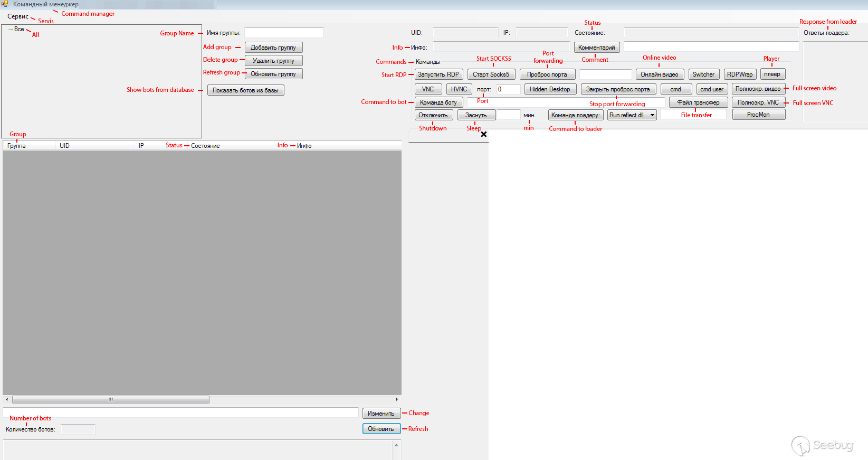The height and width of the screenshot is (460, 868).
Task: Sort by the UID column header
Action: point(64,146)
